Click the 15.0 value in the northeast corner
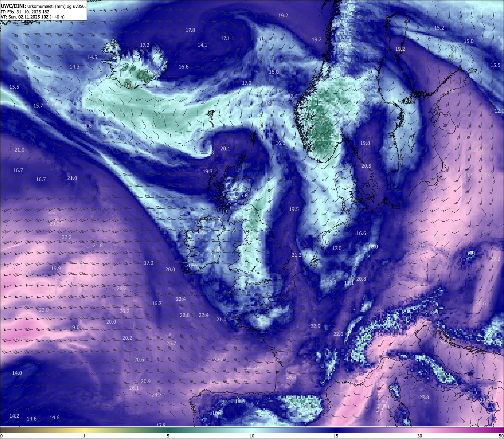The width and height of the screenshot is (504, 439). pos(469,41)
